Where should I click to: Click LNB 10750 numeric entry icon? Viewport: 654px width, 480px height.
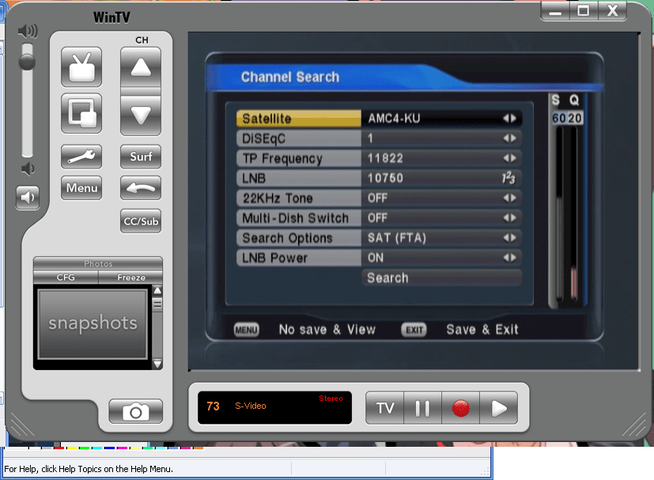(x=508, y=178)
